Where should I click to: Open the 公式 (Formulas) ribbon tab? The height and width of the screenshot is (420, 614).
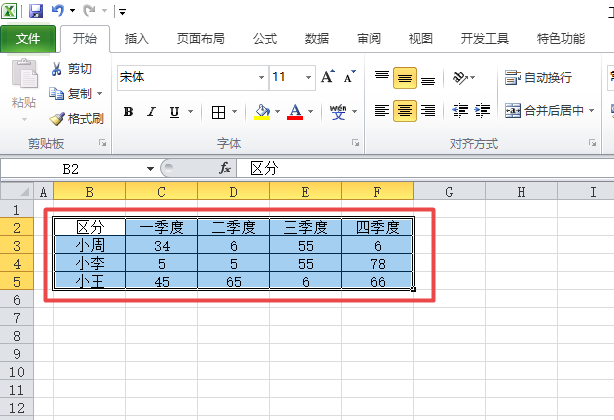(x=265, y=39)
